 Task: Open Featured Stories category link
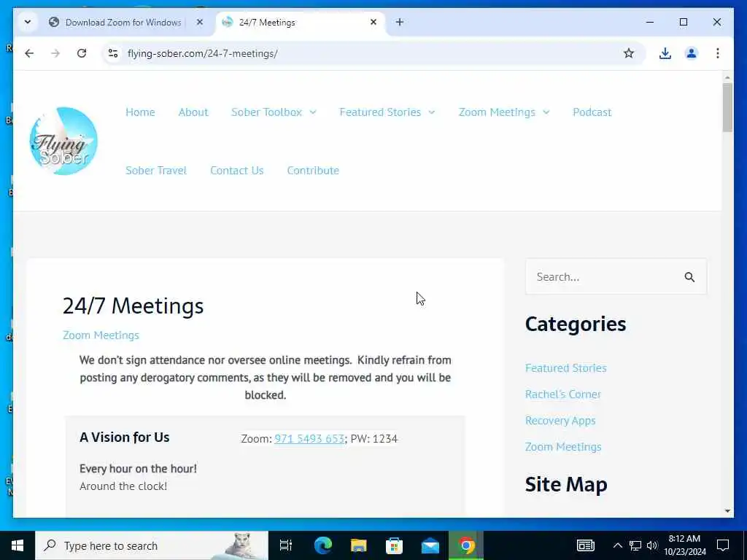tap(565, 368)
